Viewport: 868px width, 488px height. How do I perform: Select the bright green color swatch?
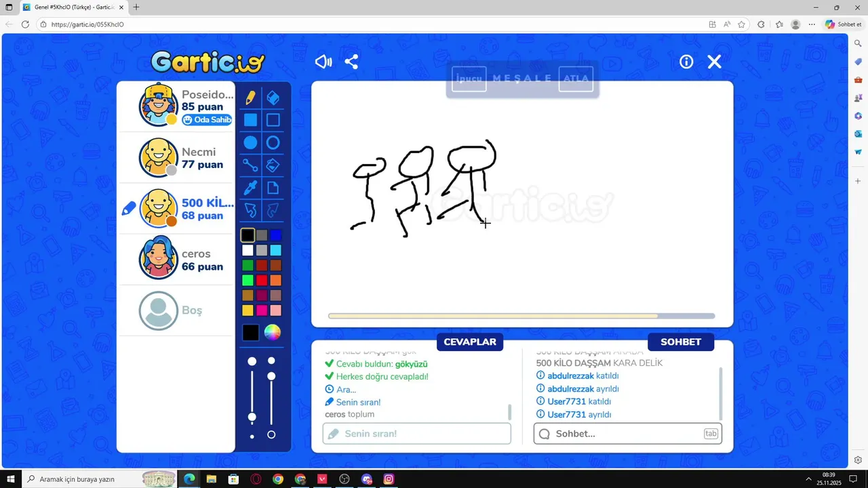(248, 280)
